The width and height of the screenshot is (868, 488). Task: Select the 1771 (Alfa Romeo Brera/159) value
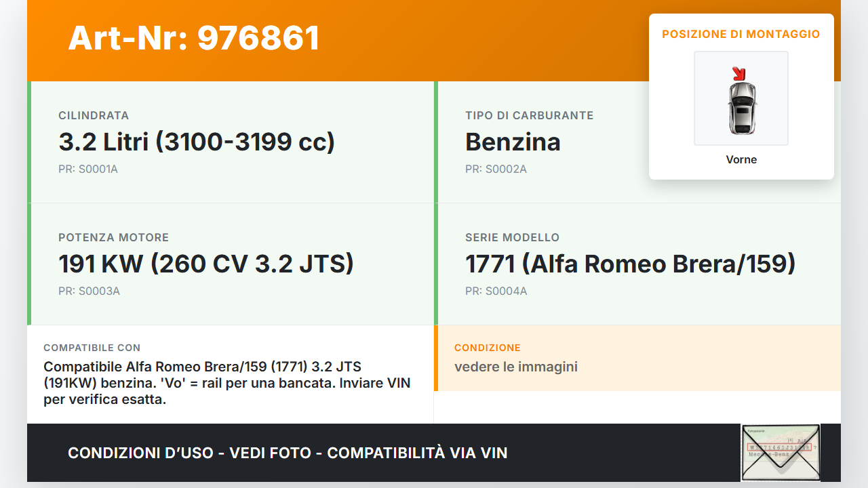point(630,264)
